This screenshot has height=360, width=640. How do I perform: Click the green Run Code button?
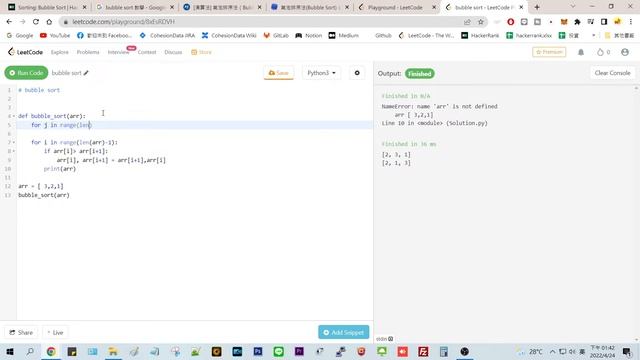tap(26, 73)
